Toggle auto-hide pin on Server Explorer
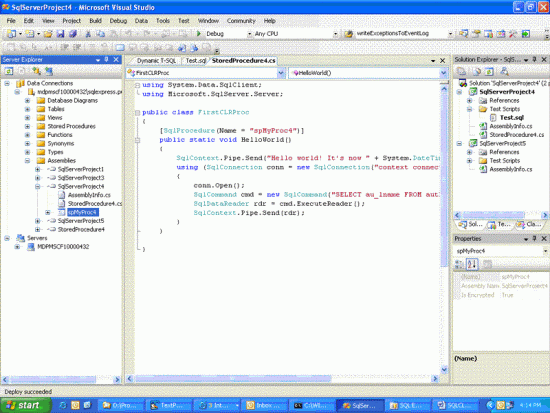 pos(106,60)
